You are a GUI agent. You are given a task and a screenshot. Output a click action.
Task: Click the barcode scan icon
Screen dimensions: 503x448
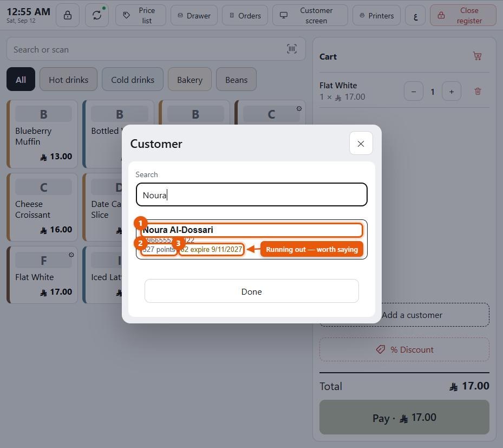click(292, 49)
